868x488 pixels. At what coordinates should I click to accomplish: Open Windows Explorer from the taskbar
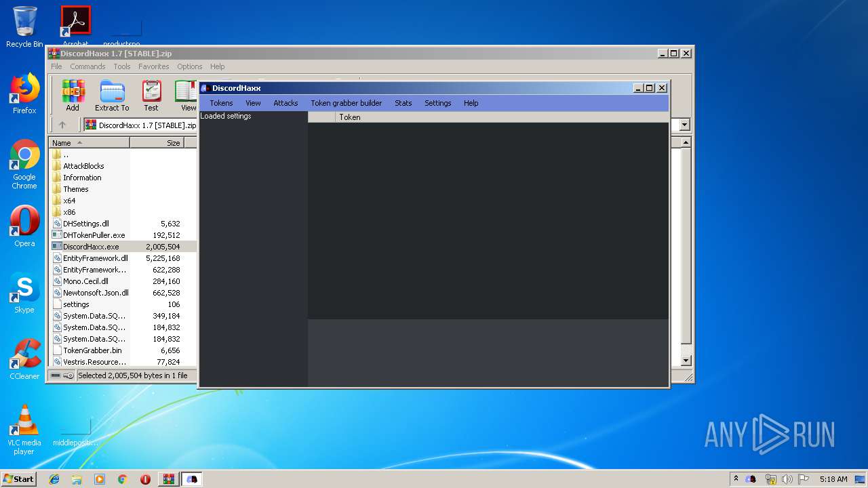77,479
